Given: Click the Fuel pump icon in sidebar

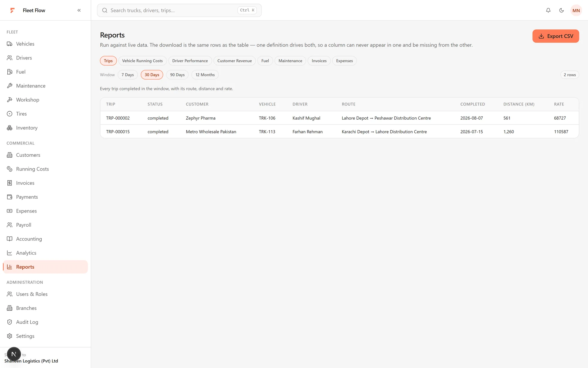Looking at the screenshot, I should [x=10, y=72].
